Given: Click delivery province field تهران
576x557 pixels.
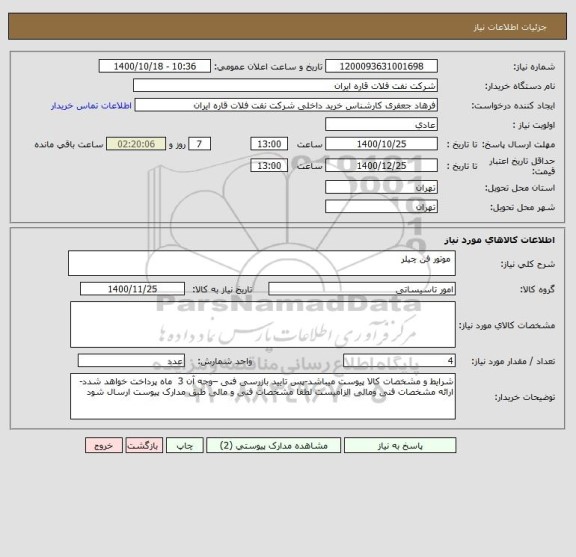Looking at the screenshot, I should click(x=381, y=188).
